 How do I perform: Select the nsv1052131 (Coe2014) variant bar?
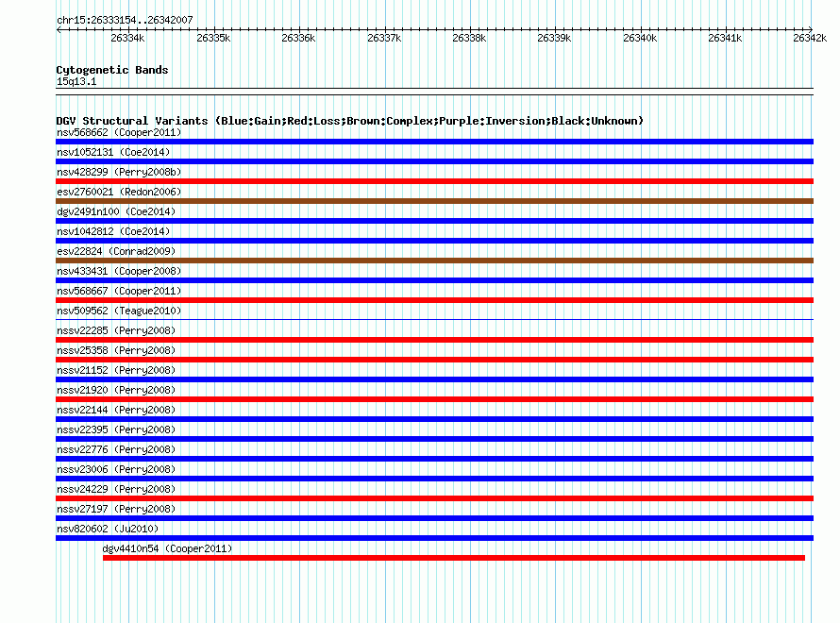point(434,161)
